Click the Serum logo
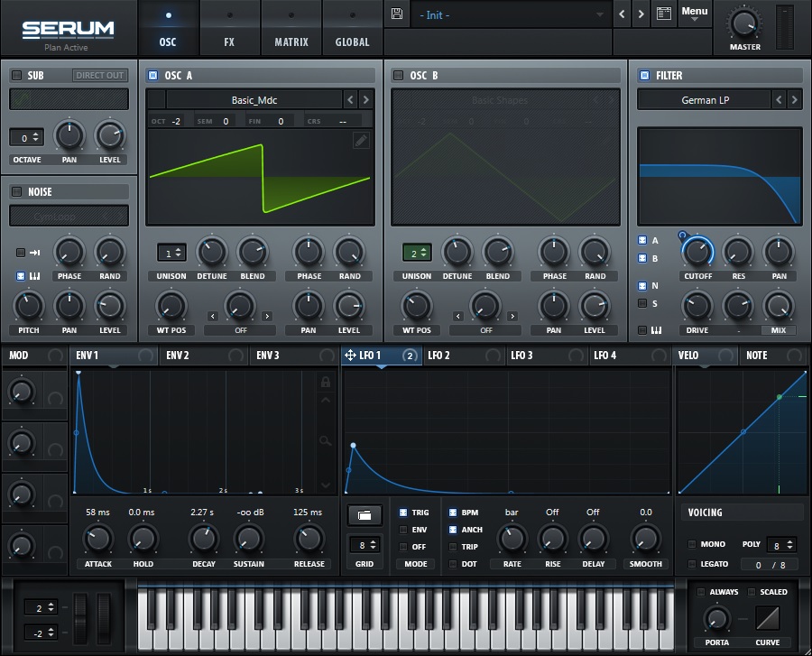Image resolution: width=812 pixels, height=656 pixels. coord(68,30)
